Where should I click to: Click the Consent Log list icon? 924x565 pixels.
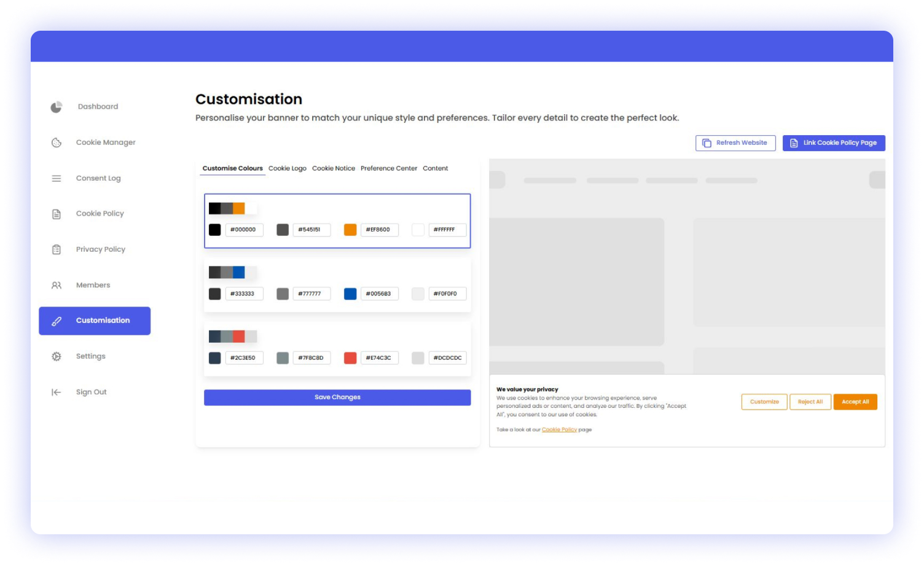coord(57,178)
